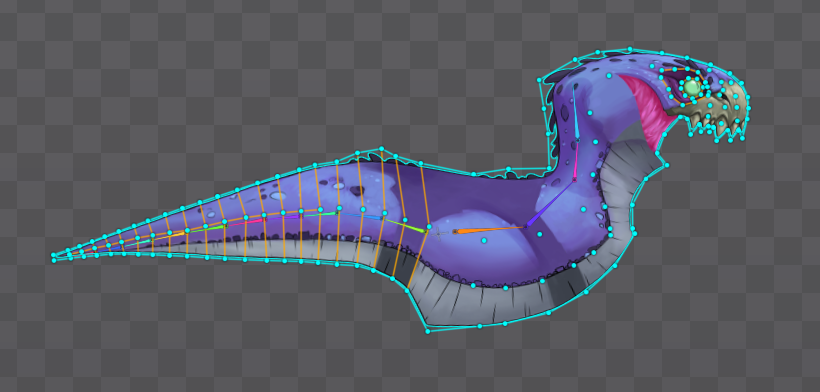Select the cyan vertical bone in the neck
The height and width of the screenshot is (392, 820).
point(575,112)
